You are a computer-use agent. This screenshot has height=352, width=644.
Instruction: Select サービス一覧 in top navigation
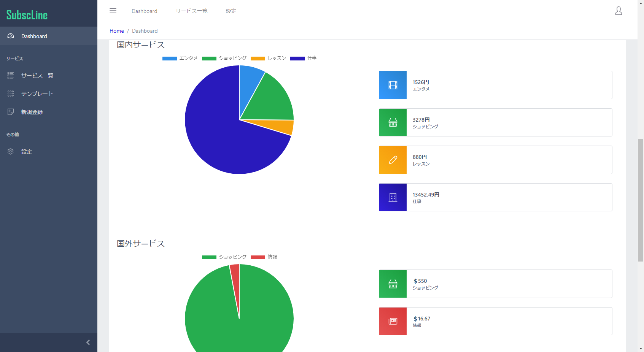191,11
